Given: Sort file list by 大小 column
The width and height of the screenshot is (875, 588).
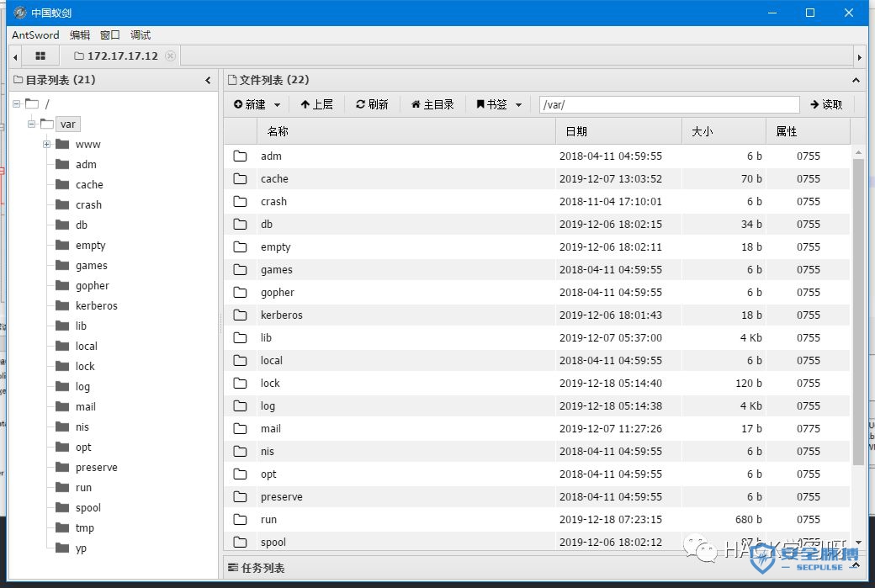Looking at the screenshot, I should coord(724,132).
